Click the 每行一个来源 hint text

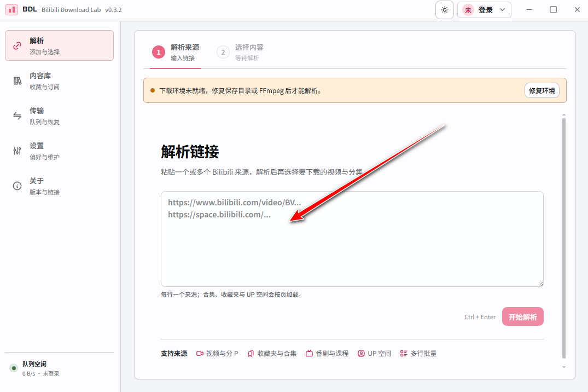(x=232, y=295)
